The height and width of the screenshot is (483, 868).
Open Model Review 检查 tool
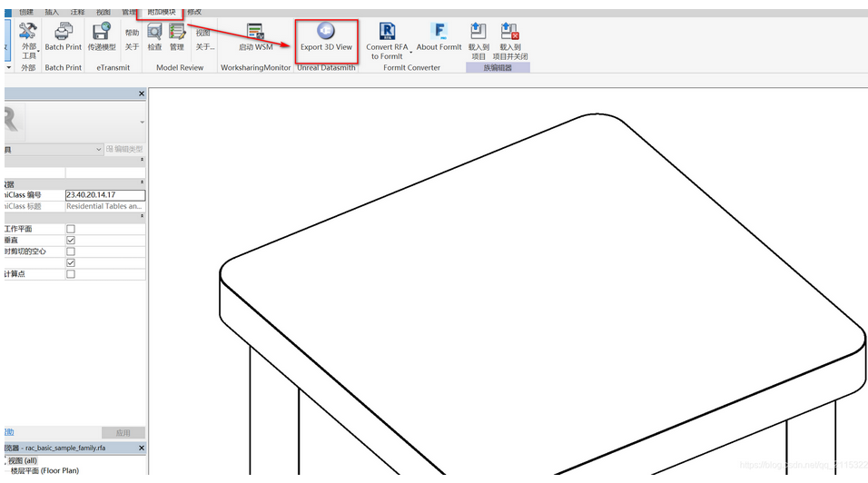[154, 37]
